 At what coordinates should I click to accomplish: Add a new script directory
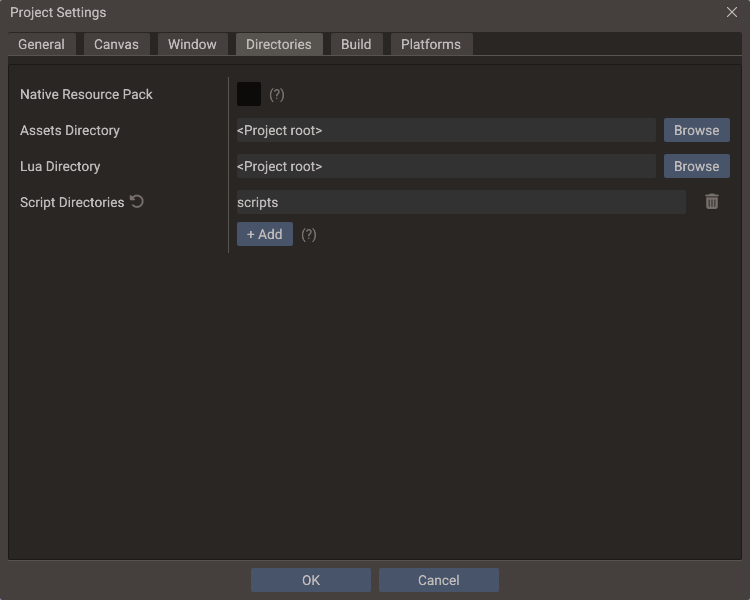(x=265, y=234)
